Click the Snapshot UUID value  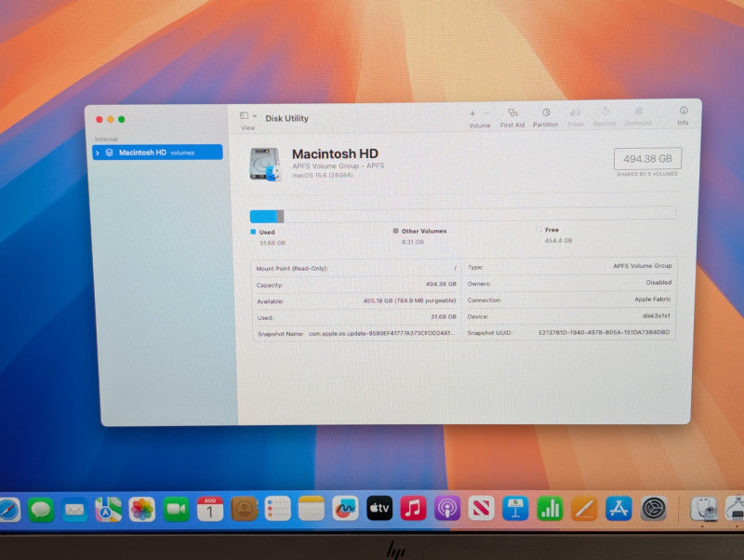(x=604, y=332)
